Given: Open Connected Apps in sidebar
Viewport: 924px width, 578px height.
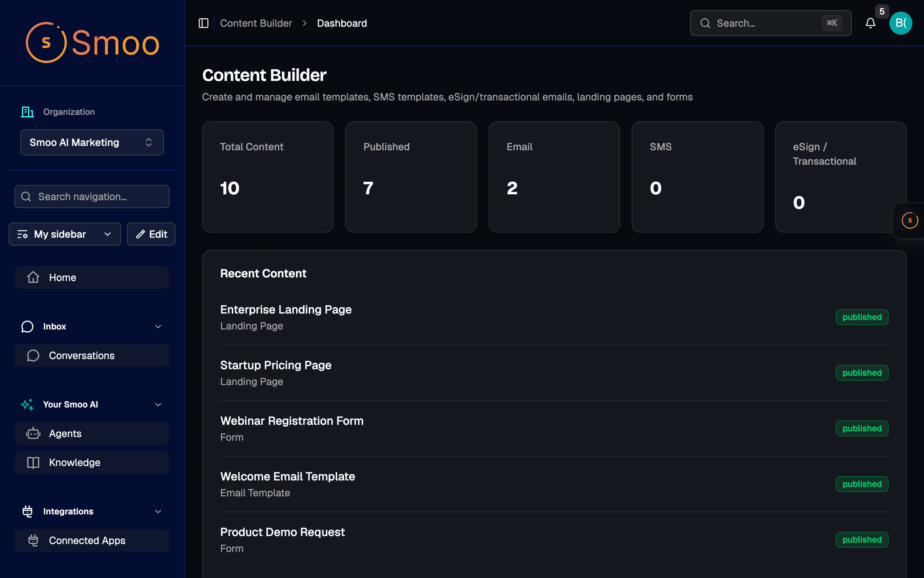Looking at the screenshot, I should pyautogui.click(x=92, y=540).
